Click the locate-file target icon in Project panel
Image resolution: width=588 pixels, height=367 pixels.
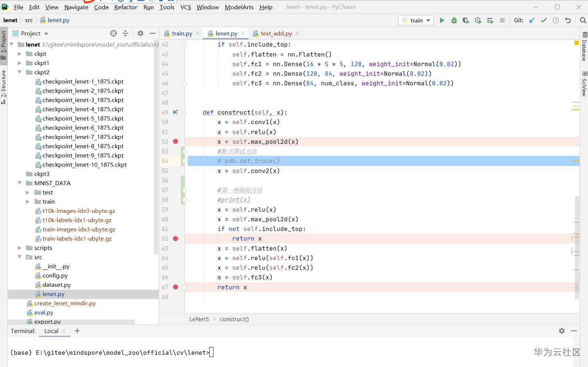114,33
